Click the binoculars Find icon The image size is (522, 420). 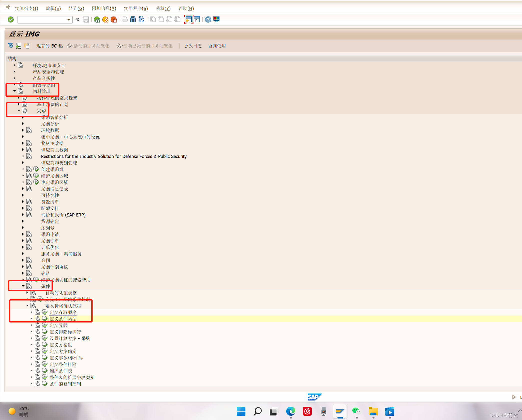(133, 19)
